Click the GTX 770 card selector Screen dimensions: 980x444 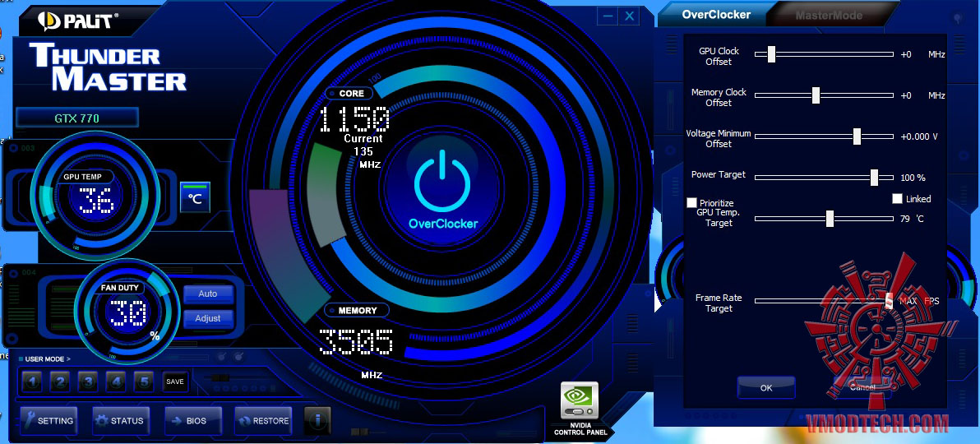77,118
